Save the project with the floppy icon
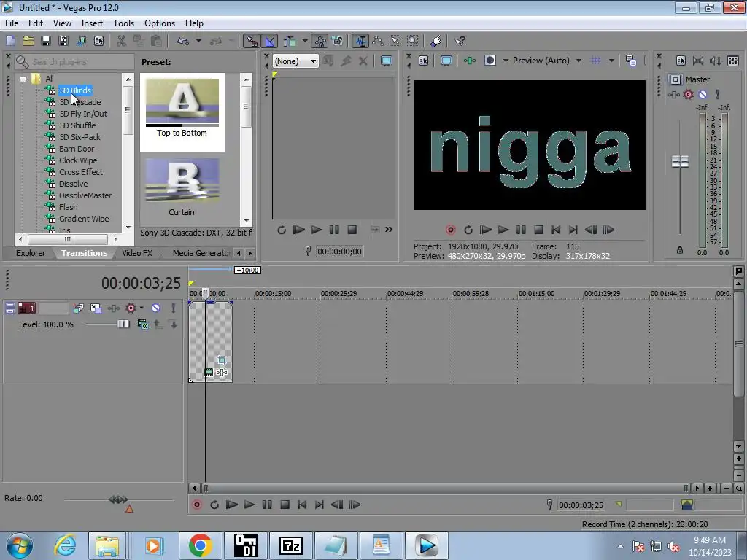747x560 pixels. [x=46, y=41]
